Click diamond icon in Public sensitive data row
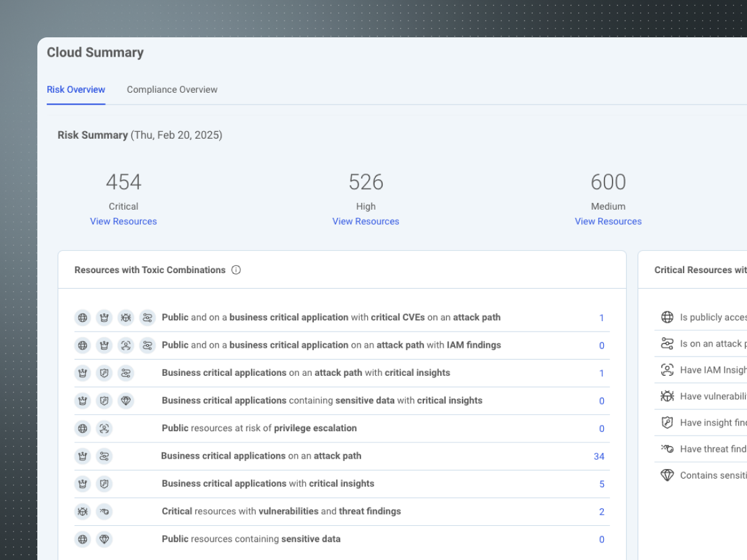 tap(105, 539)
